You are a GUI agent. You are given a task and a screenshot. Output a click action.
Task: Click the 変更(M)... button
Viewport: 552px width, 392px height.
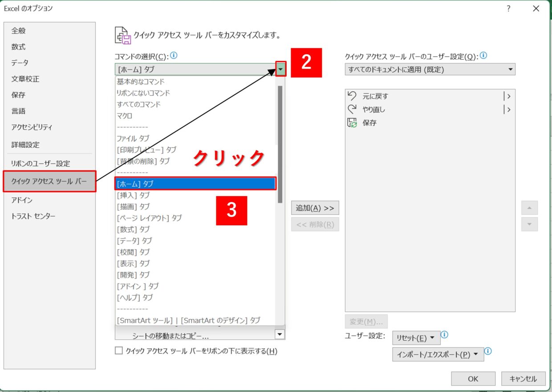(366, 321)
